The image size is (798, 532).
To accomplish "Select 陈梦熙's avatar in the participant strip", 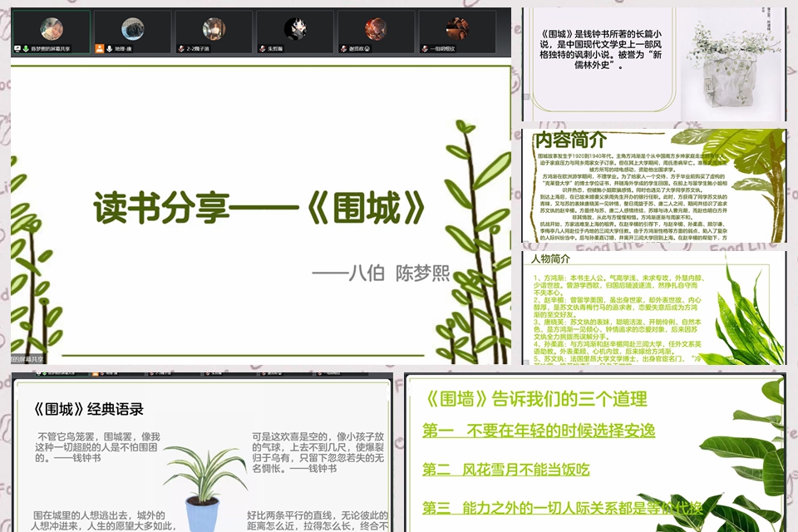I will pos(52,29).
